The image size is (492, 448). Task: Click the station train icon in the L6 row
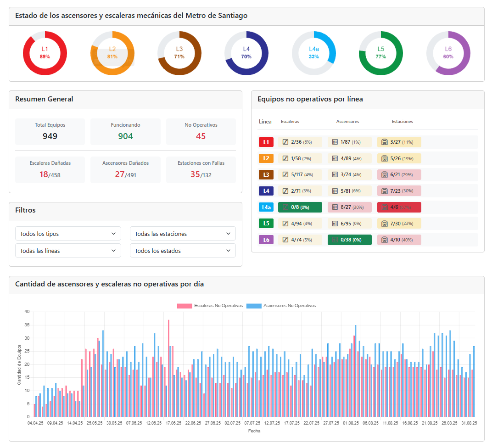(385, 240)
